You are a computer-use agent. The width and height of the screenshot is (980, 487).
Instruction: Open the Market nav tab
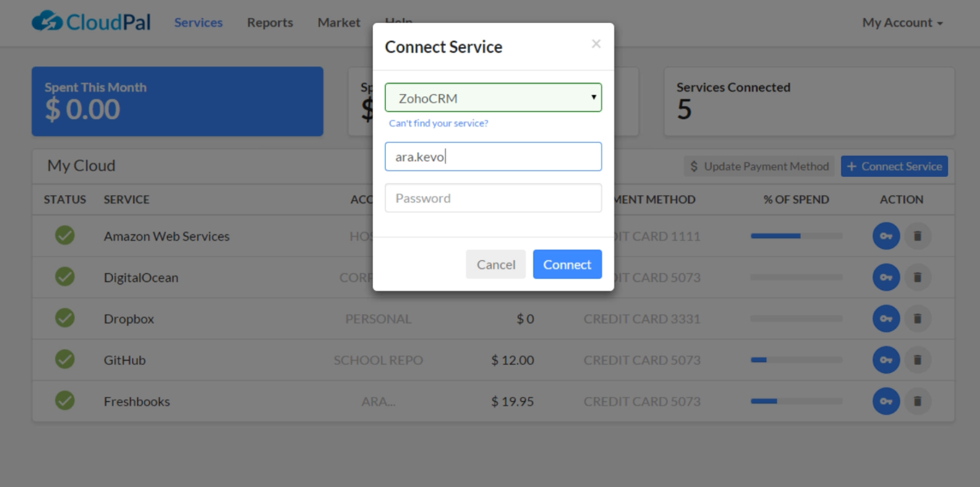(339, 22)
